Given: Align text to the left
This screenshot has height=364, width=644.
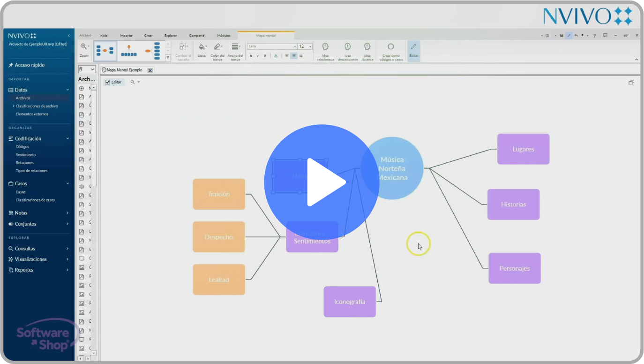Looking at the screenshot, I should pyautogui.click(x=287, y=56).
